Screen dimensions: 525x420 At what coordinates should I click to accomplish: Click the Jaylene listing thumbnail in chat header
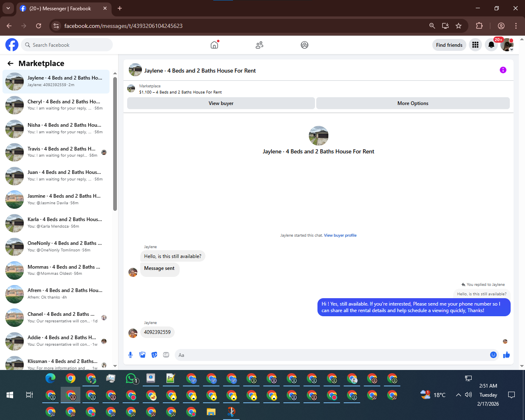click(135, 70)
